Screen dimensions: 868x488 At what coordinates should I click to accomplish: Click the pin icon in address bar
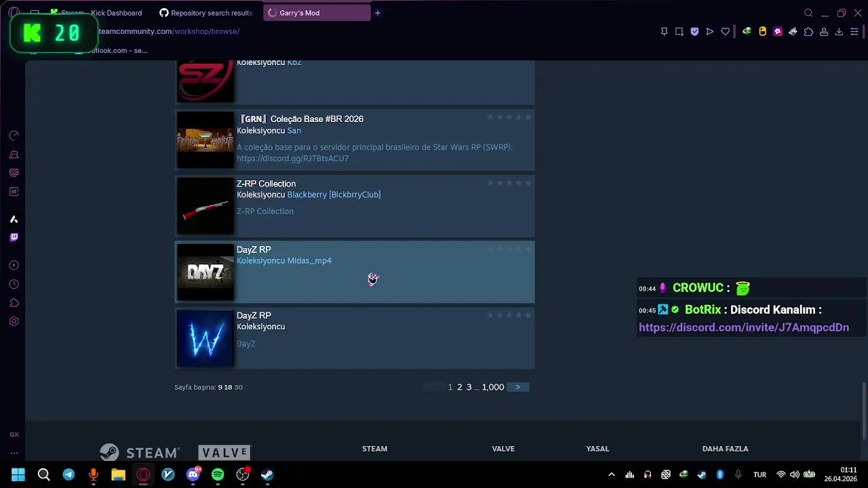point(664,31)
